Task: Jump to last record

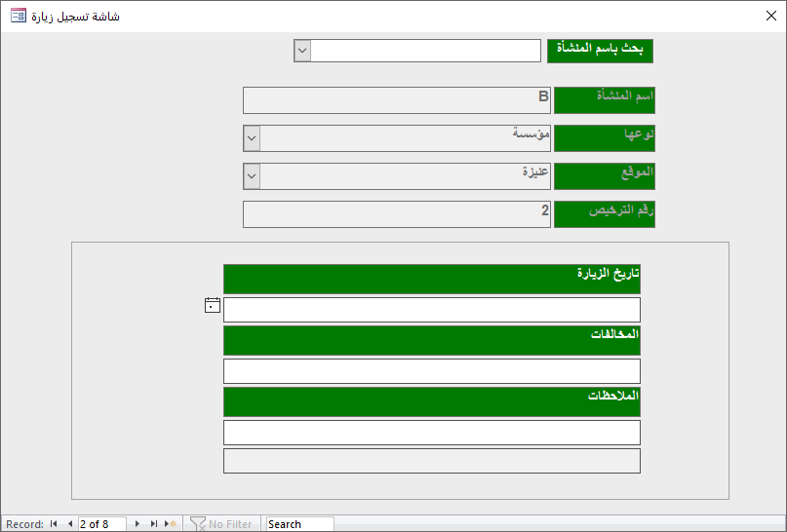Action: point(153,524)
